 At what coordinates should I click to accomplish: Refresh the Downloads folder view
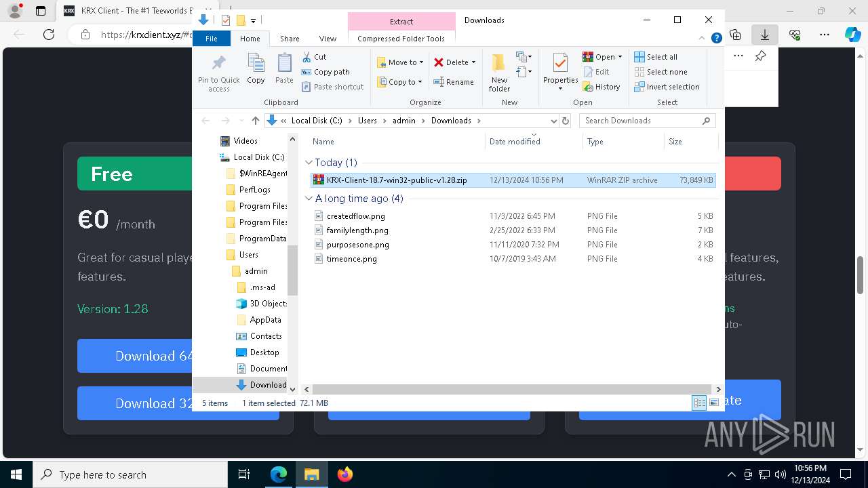coord(565,121)
